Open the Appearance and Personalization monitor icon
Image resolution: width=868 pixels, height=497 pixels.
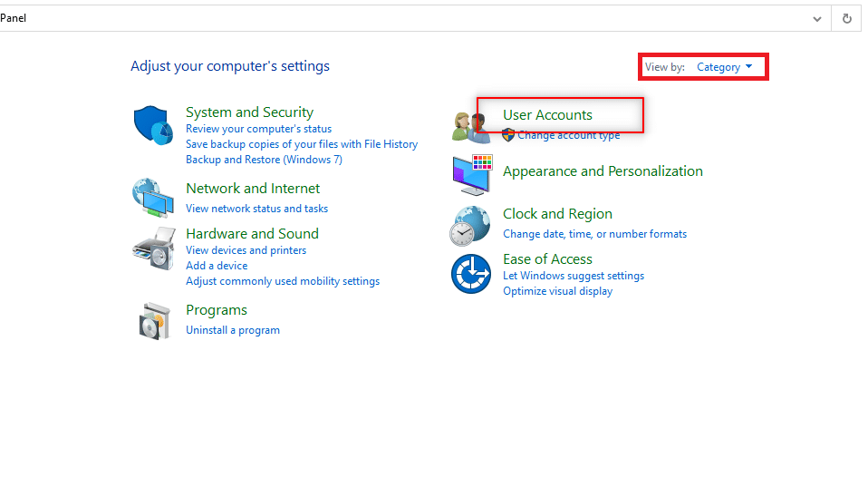[472, 175]
